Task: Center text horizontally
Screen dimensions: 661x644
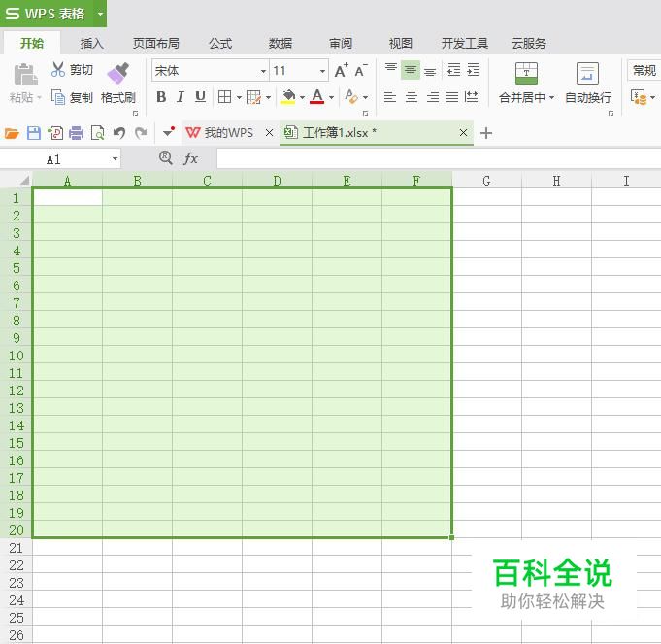Action: click(412, 97)
